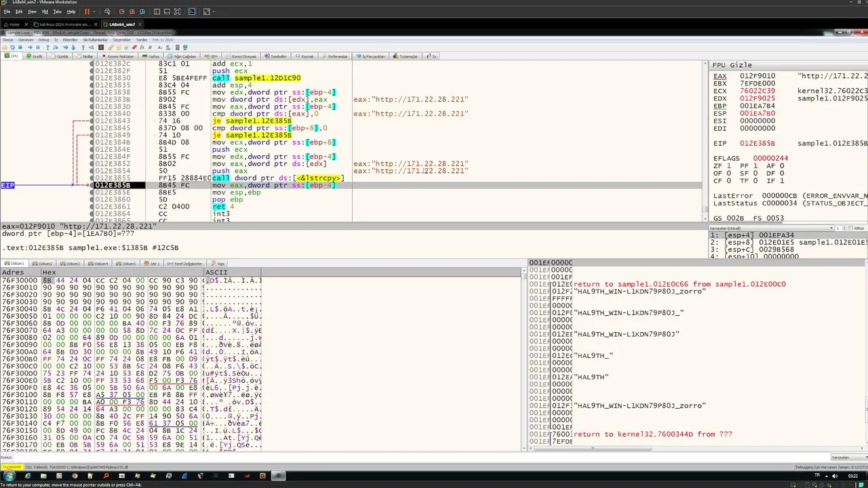The width and height of the screenshot is (868, 488).
Task: Select İzle 1 watch tab
Action: (x=152, y=263)
